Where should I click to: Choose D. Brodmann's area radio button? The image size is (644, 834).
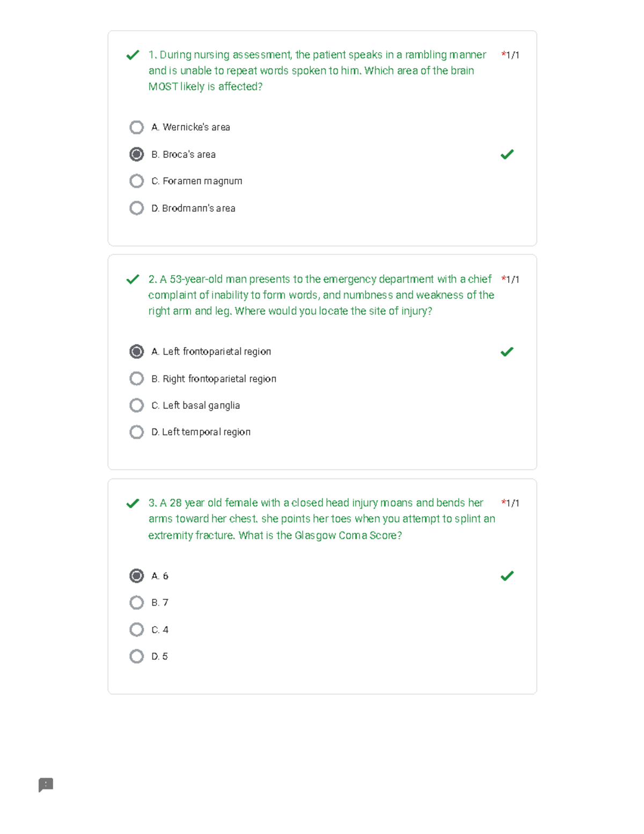click(137, 208)
